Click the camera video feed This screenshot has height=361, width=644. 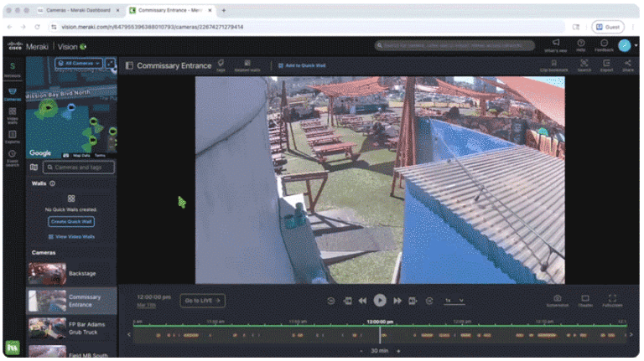coord(380,180)
